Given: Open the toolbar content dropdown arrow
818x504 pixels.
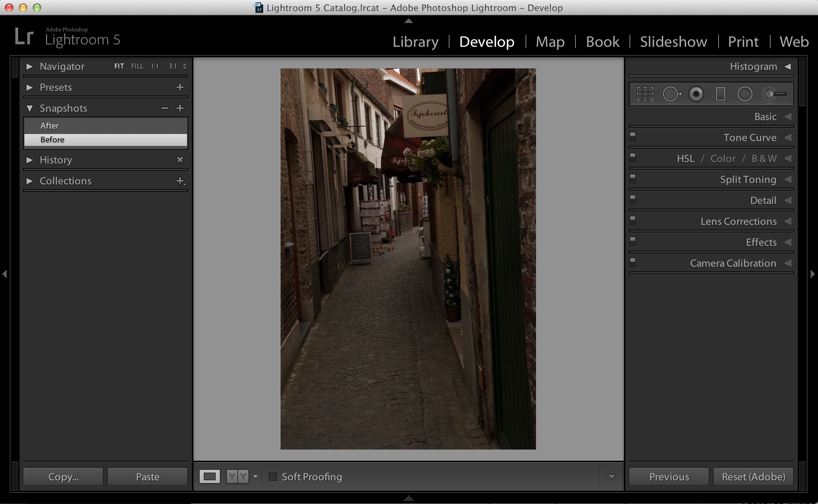Looking at the screenshot, I should pos(611,477).
